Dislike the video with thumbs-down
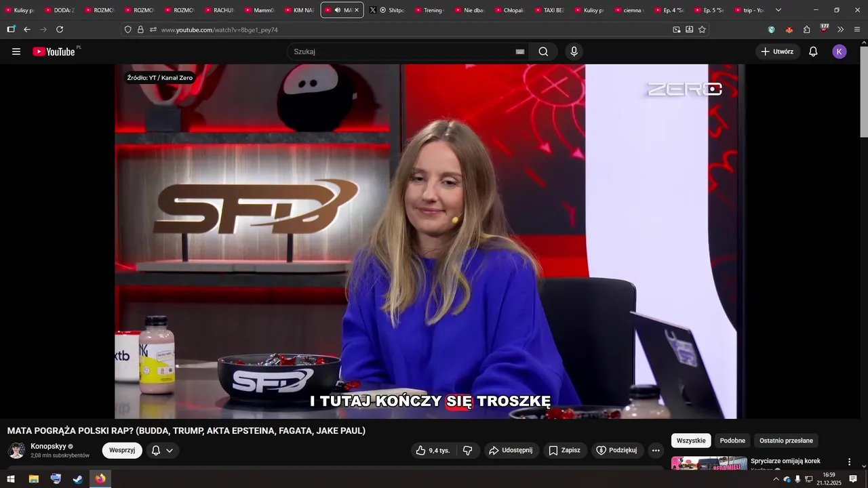868x488 pixels. [467, 450]
